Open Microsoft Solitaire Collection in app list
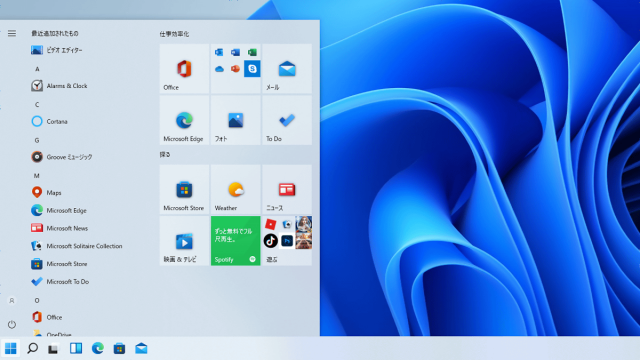The image size is (640, 360). [77, 246]
